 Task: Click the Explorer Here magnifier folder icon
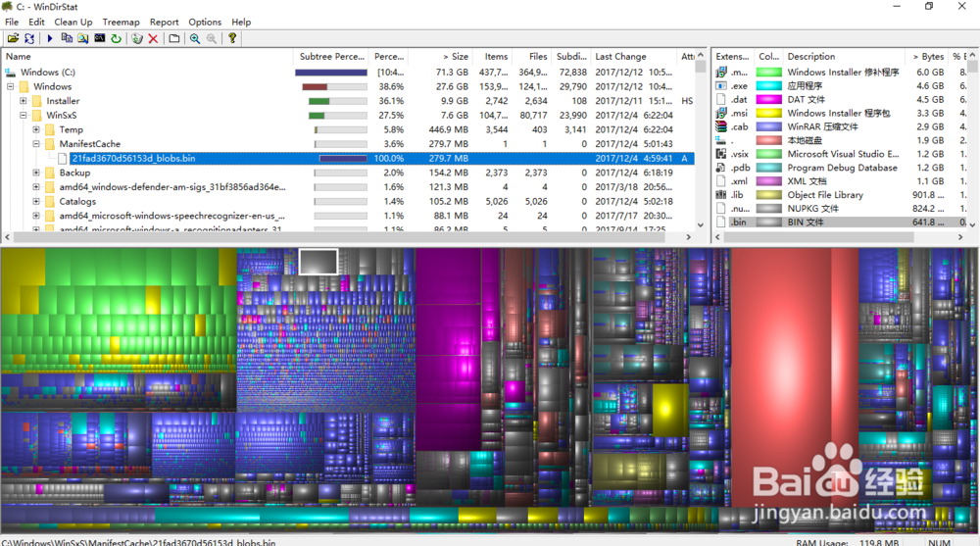pyautogui.click(x=83, y=39)
